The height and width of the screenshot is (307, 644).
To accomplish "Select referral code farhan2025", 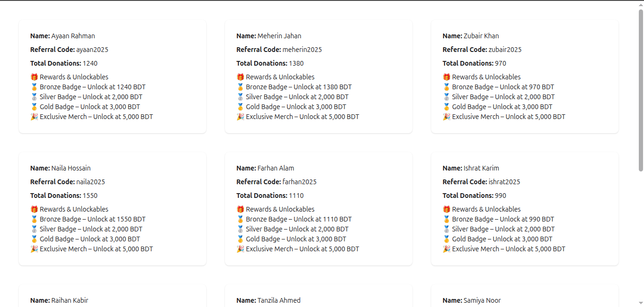I will tap(300, 182).
